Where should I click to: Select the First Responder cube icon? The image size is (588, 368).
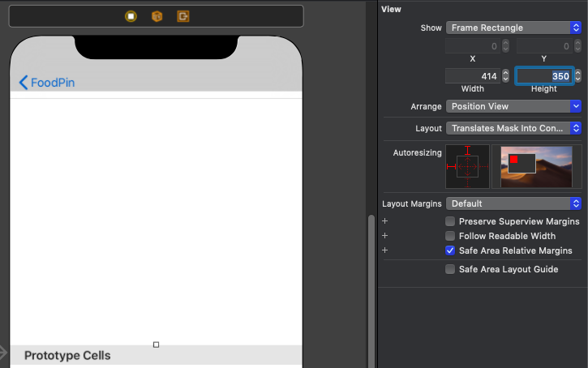(157, 16)
